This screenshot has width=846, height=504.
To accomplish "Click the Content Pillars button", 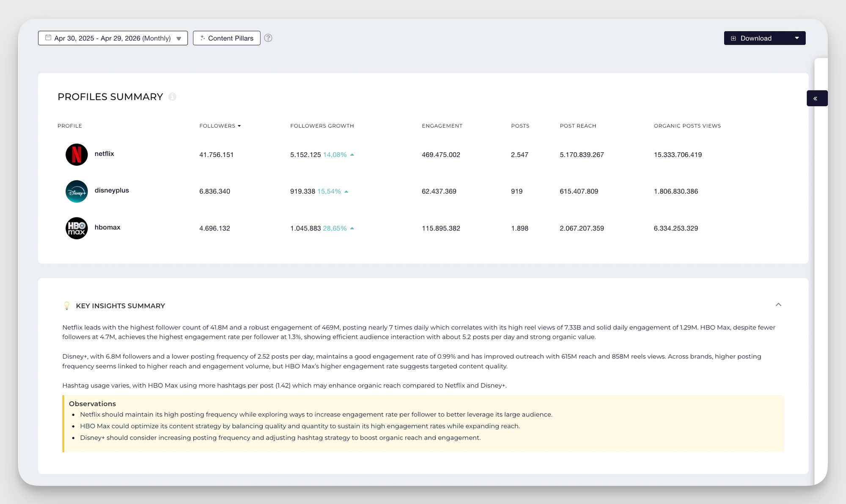I will (x=227, y=38).
